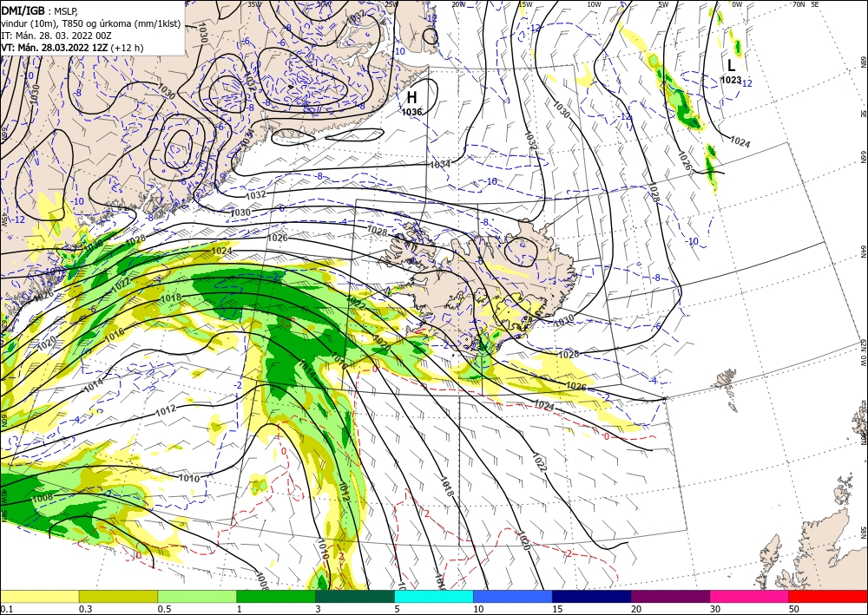Click the '1034' isobar label
Screen dimensions: 868x615
pos(440,164)
